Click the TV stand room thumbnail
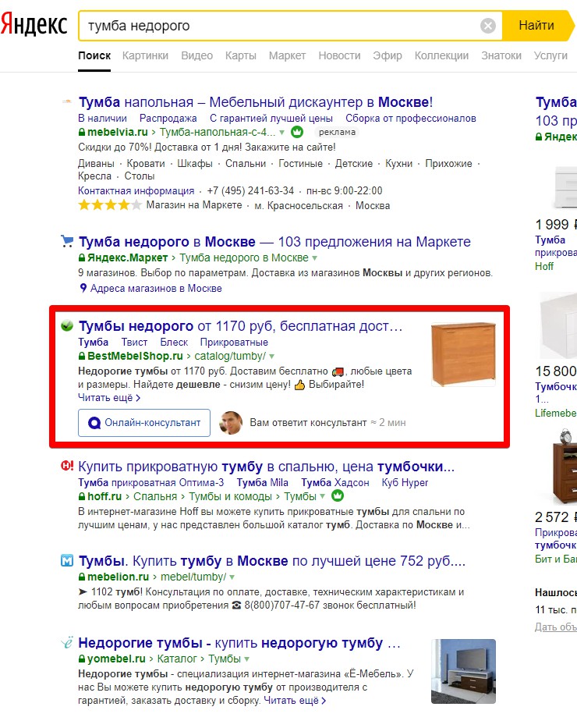 point(463,671)
